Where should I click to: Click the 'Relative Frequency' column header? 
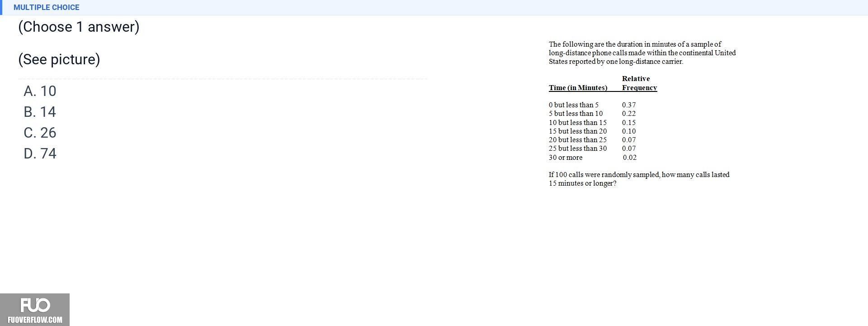tap(639, 83)
